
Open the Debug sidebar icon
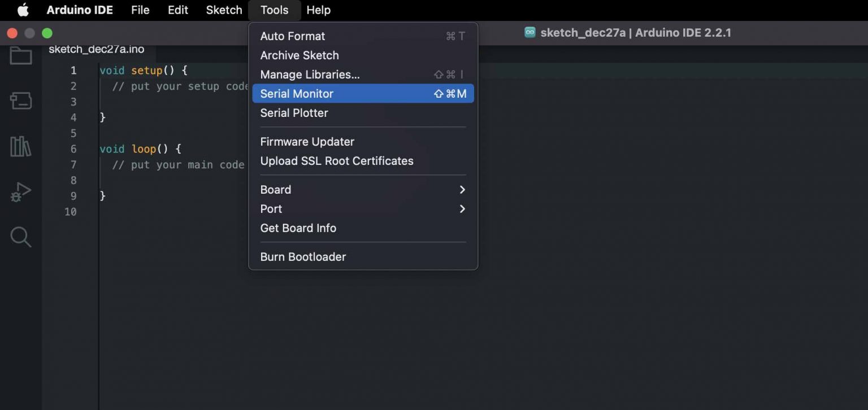(x=21, y=192)
